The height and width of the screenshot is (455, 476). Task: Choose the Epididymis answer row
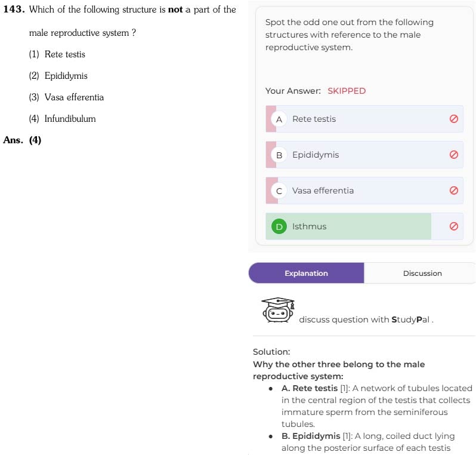[x=364, y=155]
